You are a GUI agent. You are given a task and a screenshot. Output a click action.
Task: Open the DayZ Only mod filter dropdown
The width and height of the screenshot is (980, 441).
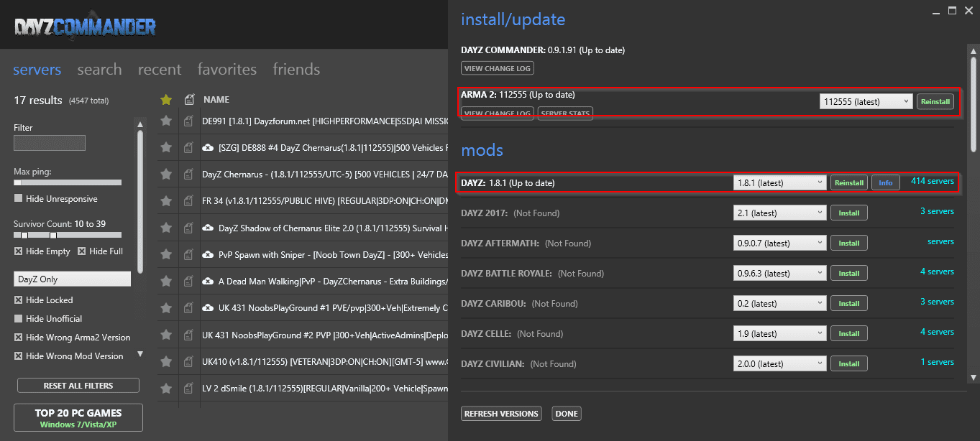tap(73, 279)
